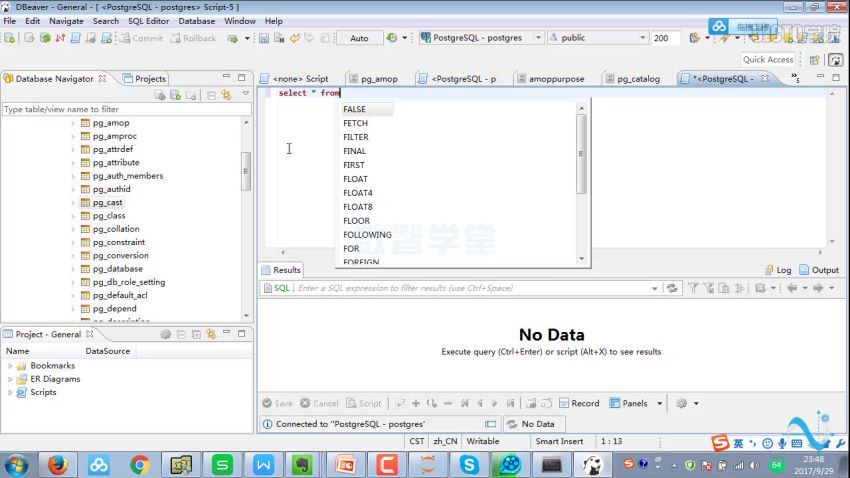Viewport: 850px width, 478px height.
Task: Click the SQL filter expression field
Action: 472,288
